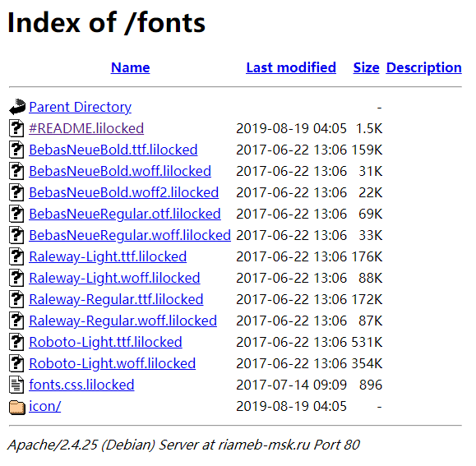Open BebasNeueRegular.woff.lilocked link
This screenshot has height=466, width=476.
130,236
